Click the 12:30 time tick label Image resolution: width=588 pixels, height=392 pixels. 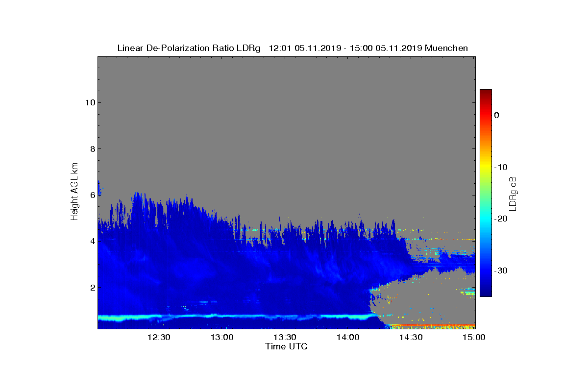[159, 337]
